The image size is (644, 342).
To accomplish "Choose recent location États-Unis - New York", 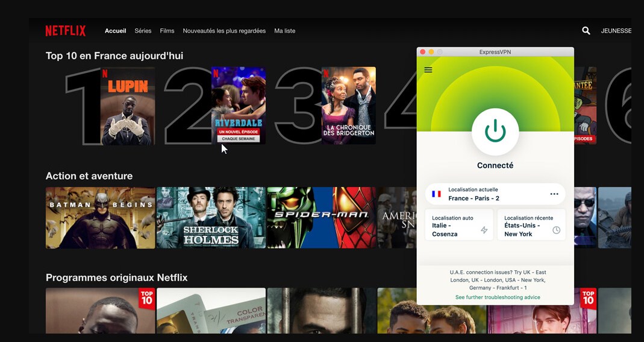I will 531,225.
